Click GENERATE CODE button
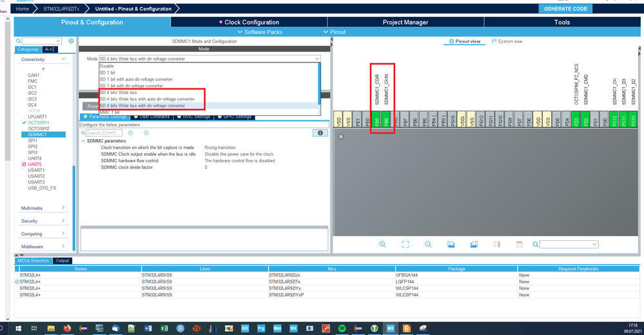Screen dimensions: 644x335 565,8
